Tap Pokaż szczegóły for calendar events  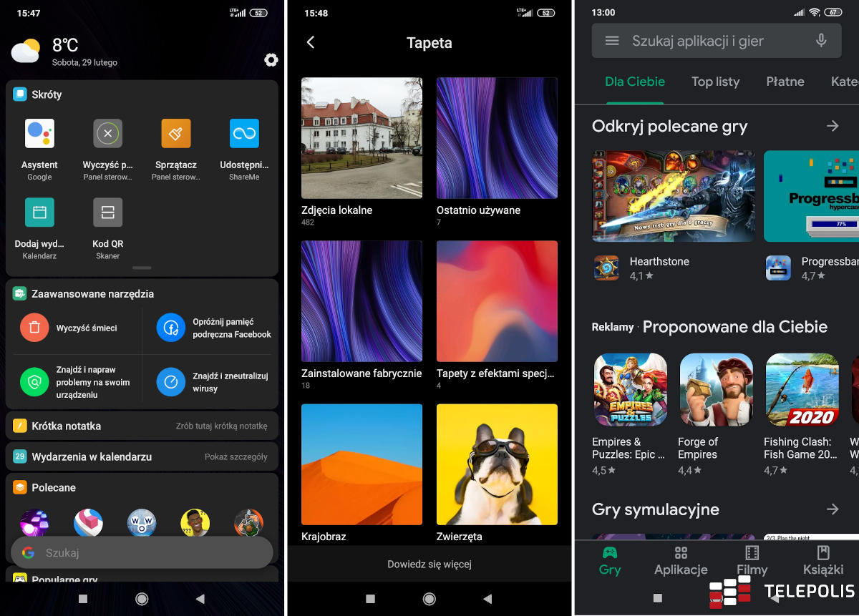click(x=236, y=457)
